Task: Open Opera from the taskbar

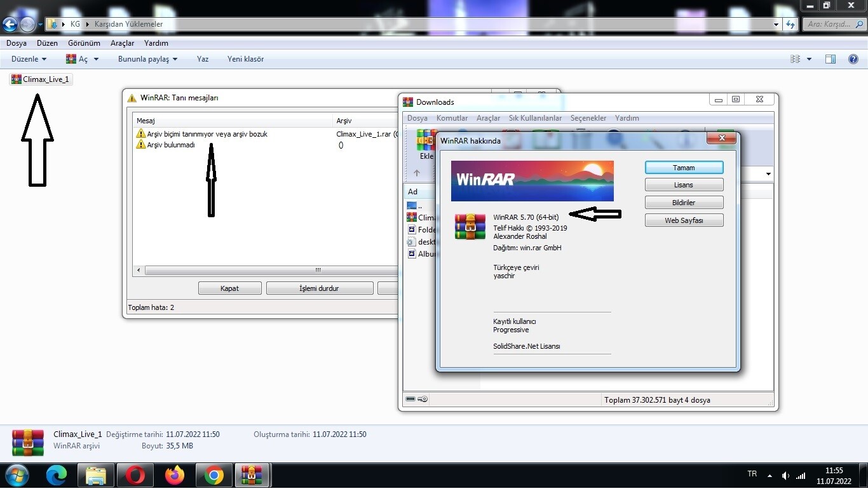Action: click(x=135, y=475)
